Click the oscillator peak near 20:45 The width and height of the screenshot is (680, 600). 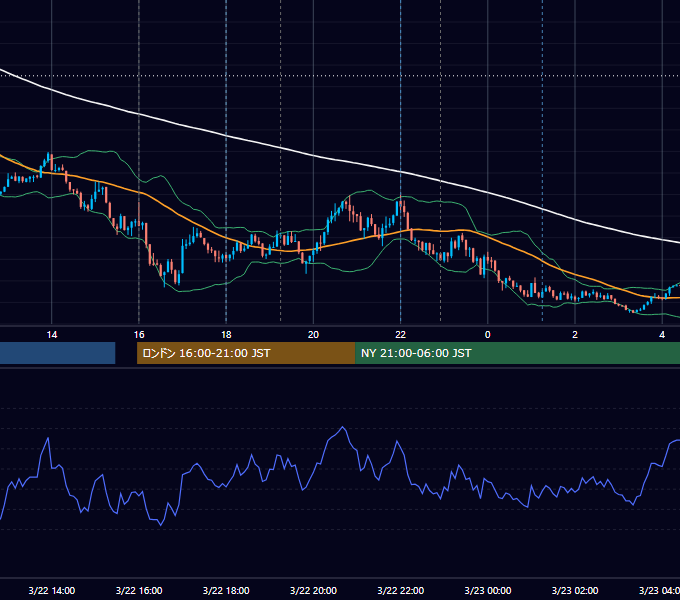click(x=343, y=427)
